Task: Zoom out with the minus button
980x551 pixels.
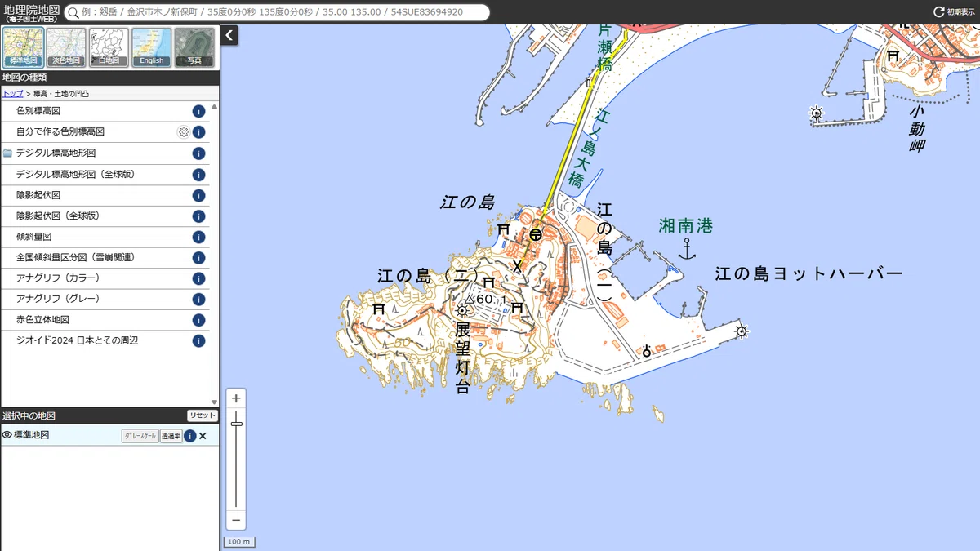Action: click(x=236, y=520)
